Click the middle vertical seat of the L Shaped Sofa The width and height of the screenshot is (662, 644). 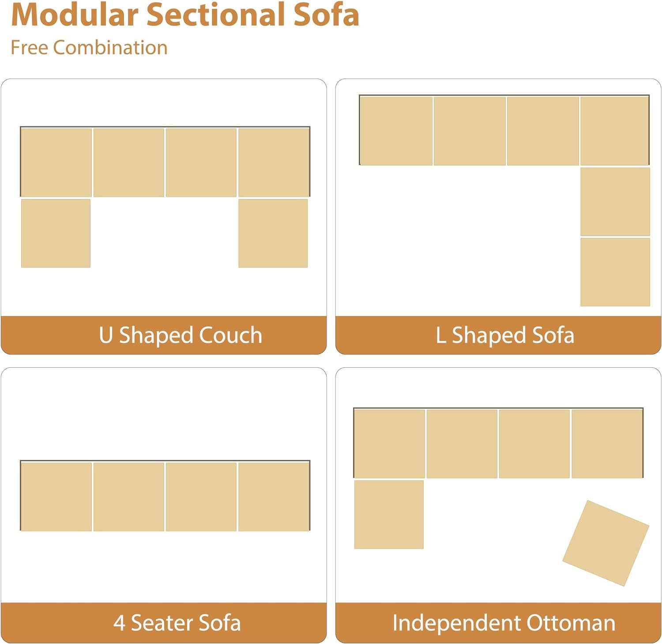615,202
